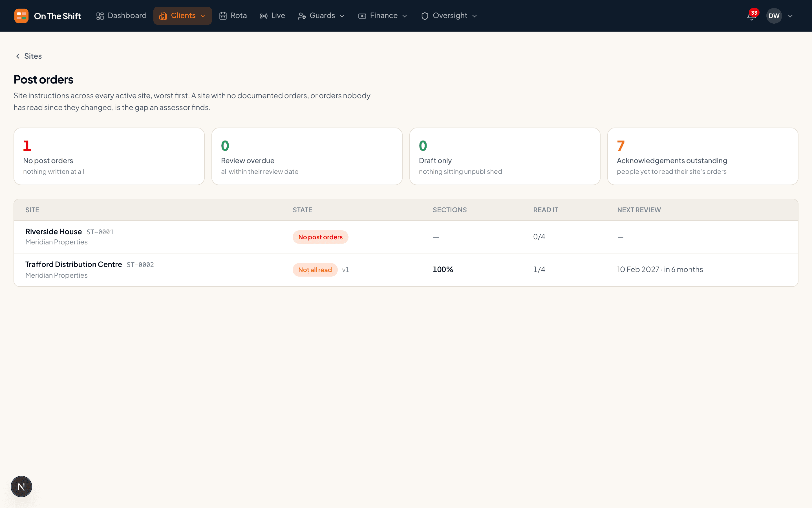Open the Riverside House site row
812x508 pixels.
406,237
